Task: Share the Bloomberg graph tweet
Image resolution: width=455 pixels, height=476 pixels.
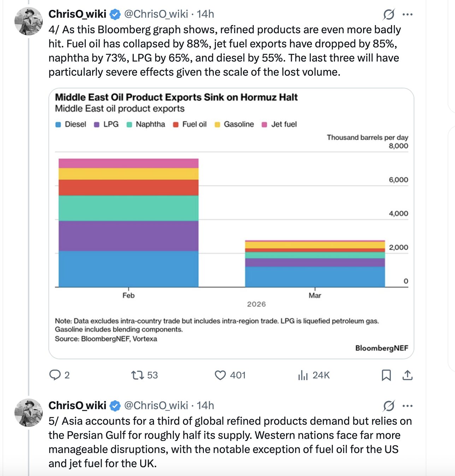Action: click(x=407, y=375)
